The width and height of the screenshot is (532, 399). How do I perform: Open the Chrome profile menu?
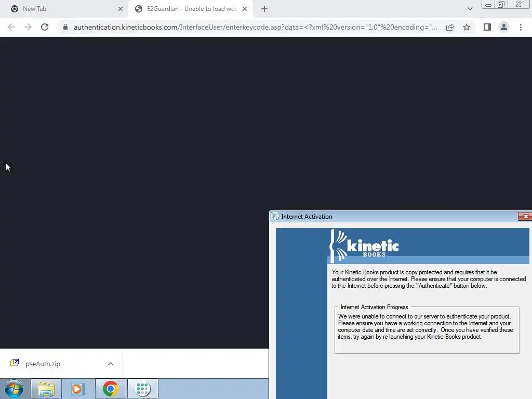coord(504,27)
